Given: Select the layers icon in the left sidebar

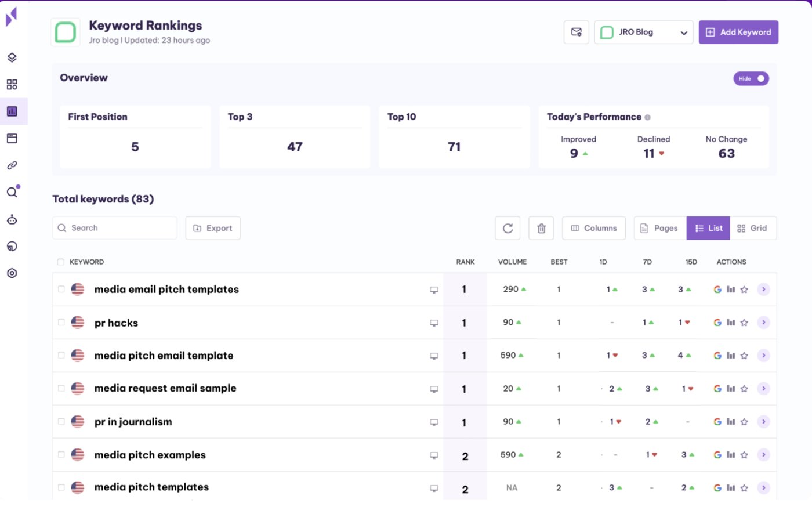Looking at the screenshot, I should [12, 57].
